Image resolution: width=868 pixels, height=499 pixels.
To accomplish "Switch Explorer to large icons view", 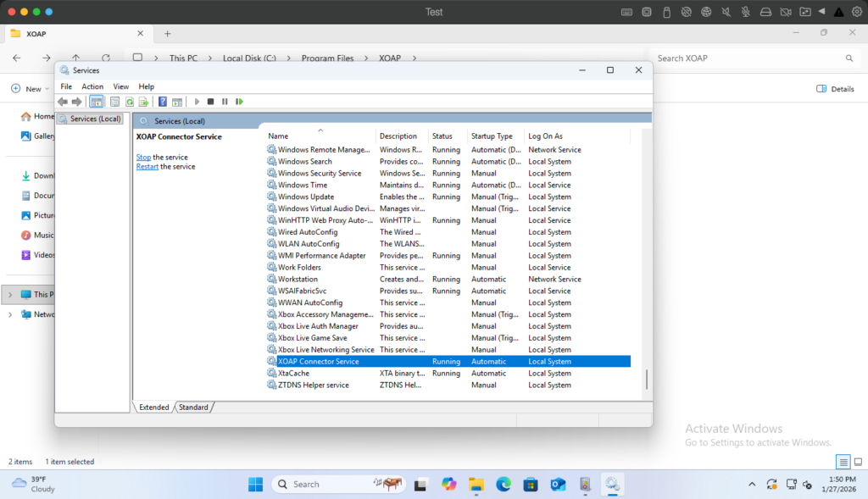I will coord(859,462).
